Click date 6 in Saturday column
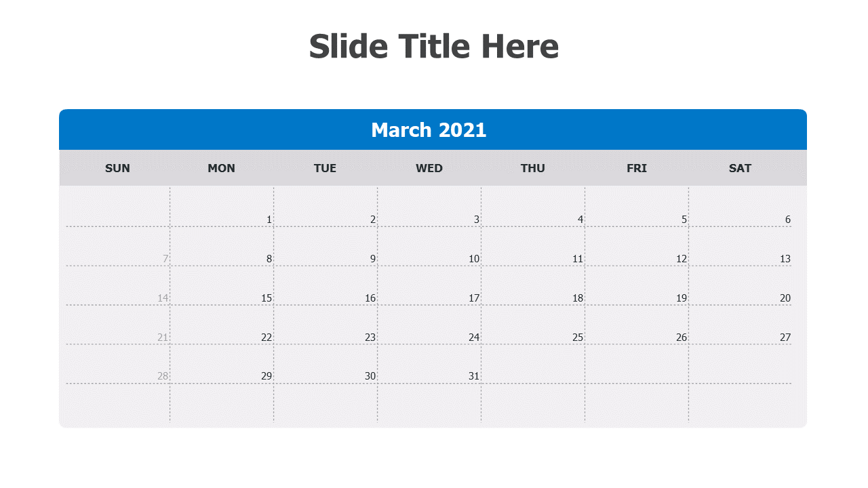 click(x=788, y=220)
